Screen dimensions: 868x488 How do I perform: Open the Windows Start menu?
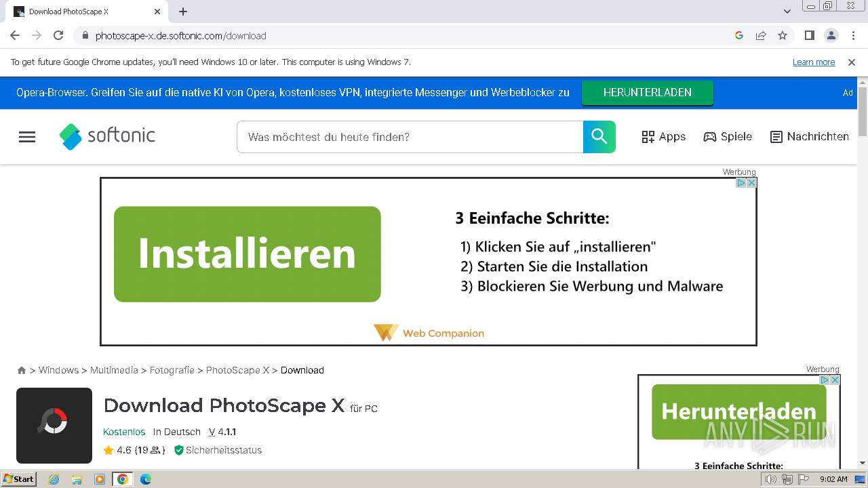[x=19, y=479]
